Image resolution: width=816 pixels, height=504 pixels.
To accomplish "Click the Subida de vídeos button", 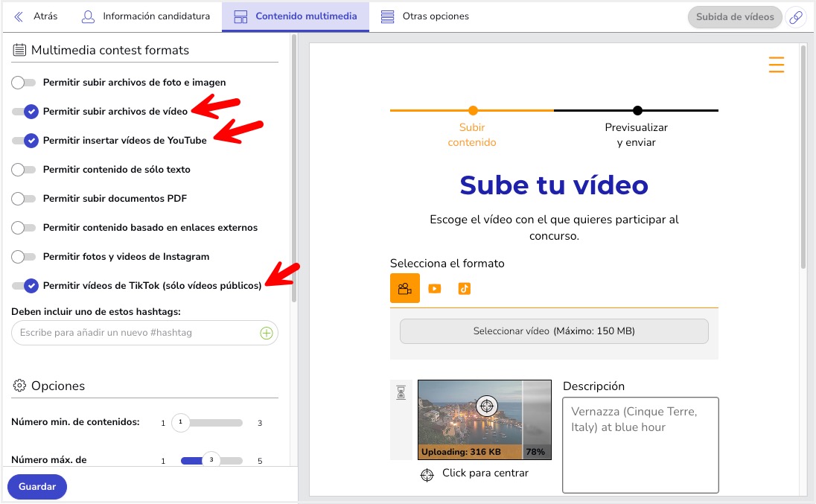I will (x=734, y=17).
